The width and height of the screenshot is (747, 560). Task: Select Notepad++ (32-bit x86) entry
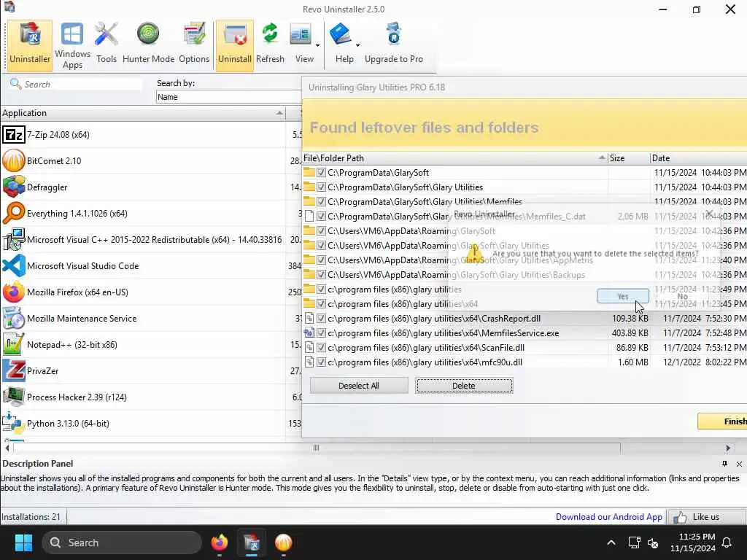(x=143, y=344)
